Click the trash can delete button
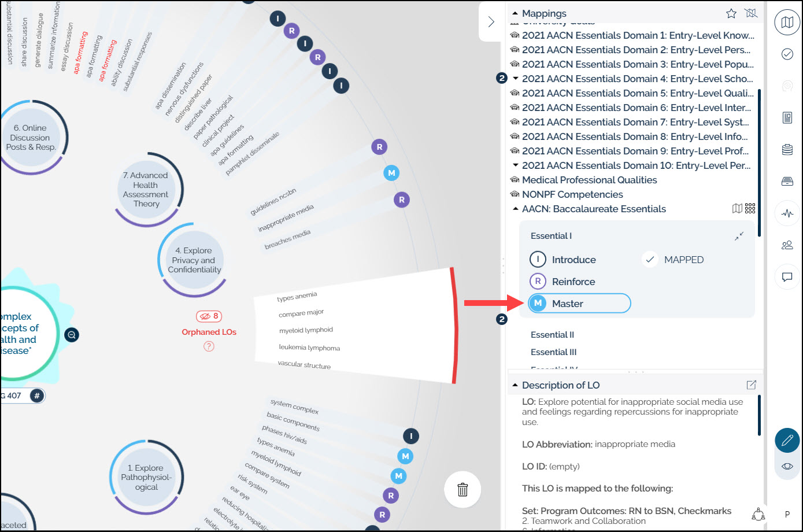The height and width of the screenshot is (532, 803). (462, 490)
